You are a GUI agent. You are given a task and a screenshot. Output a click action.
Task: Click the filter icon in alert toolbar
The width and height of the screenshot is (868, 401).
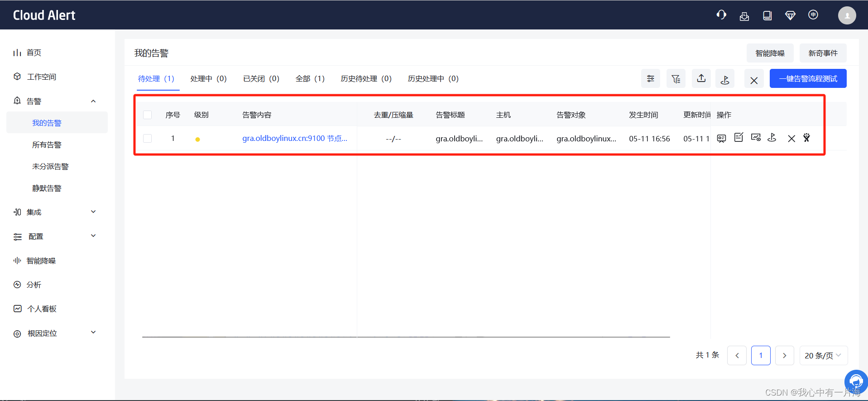(x=676, y=79)
